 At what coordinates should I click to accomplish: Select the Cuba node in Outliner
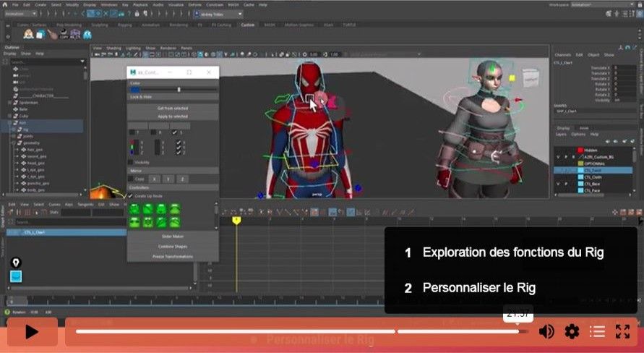tap(23, 116)
